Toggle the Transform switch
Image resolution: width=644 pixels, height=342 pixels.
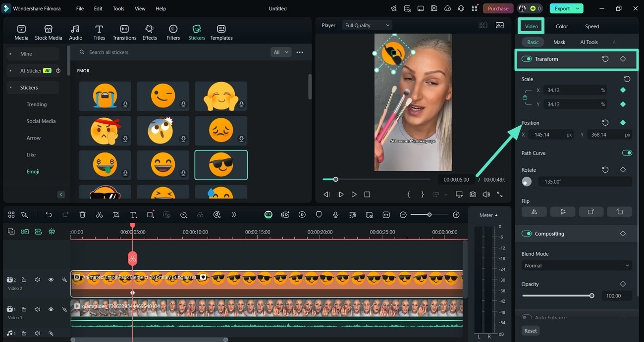pyautogui.click(x=527, y=59)
